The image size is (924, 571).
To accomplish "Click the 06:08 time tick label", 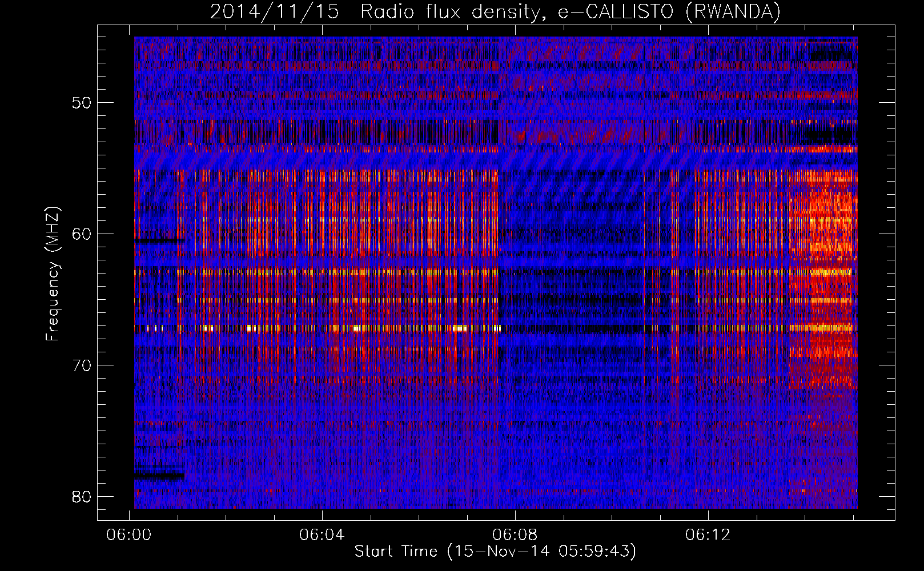I will (x=515, y=535).
